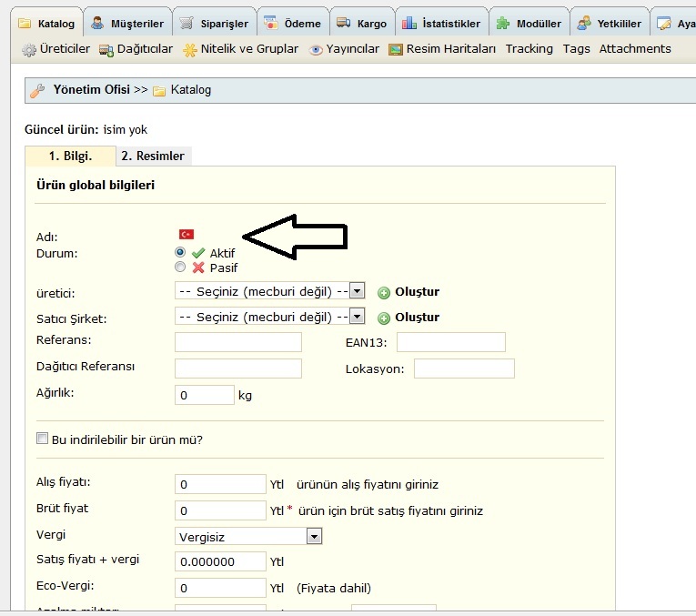Click the green plus icon beside üretici
Viewport: 696px width, 616px height.
(384, 292)
